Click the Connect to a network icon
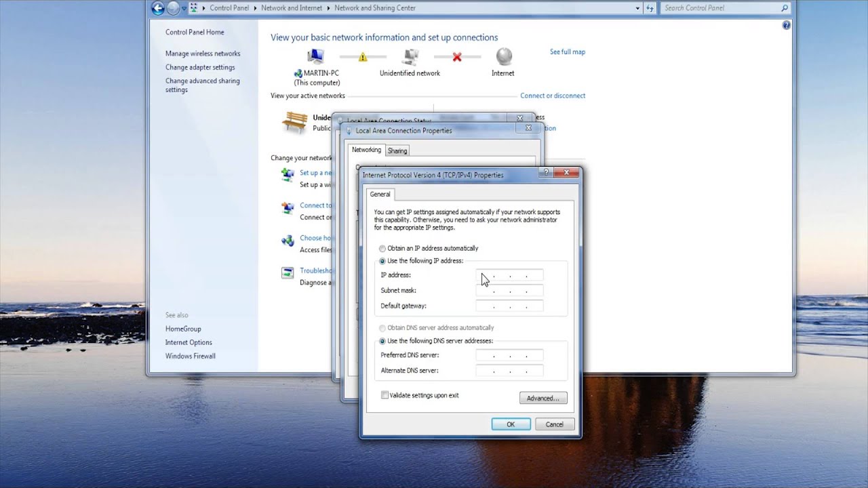The width and height of the screenshot is (868, 488). point(288,208)
